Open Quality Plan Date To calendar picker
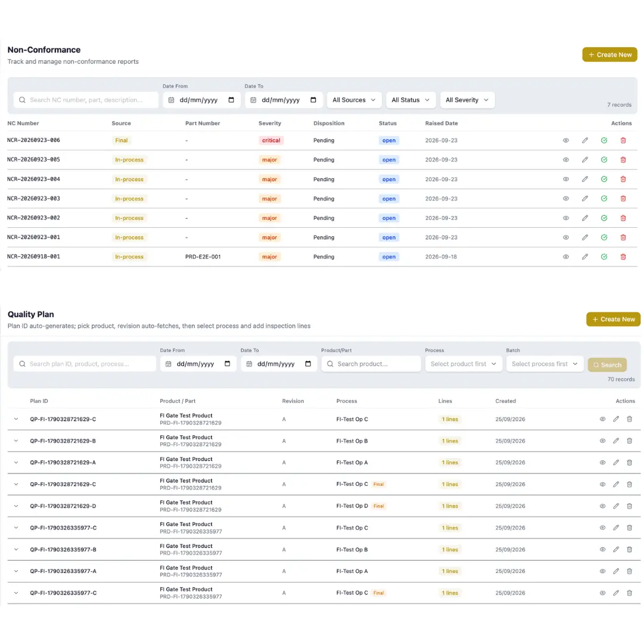The height and width of the screenshot is (644, 644). click(x=308, y=364)
